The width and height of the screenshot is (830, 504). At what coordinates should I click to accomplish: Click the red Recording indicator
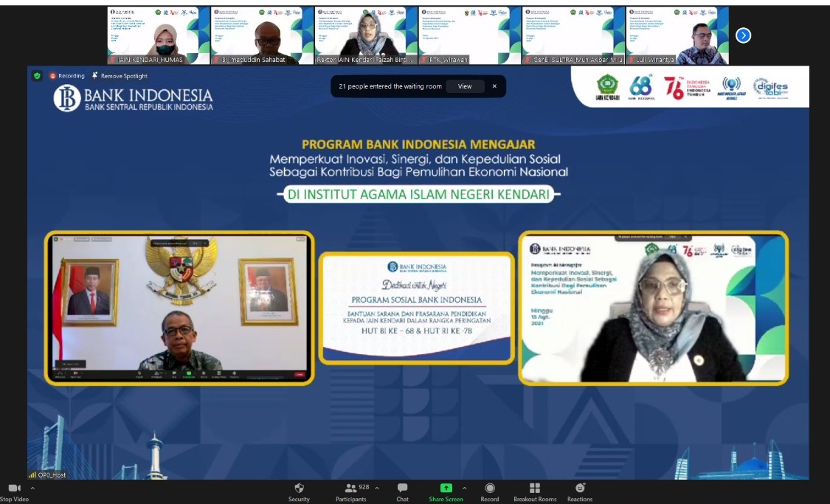tap(66, 76)
